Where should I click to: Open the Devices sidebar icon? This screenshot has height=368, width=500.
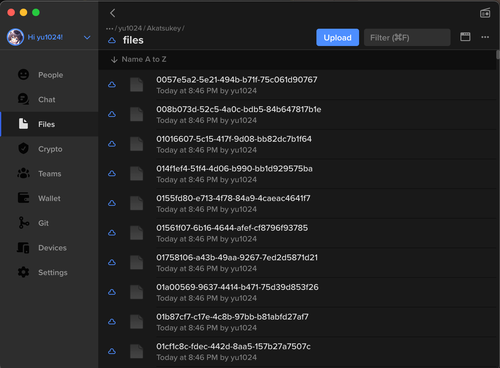[23, 248]
